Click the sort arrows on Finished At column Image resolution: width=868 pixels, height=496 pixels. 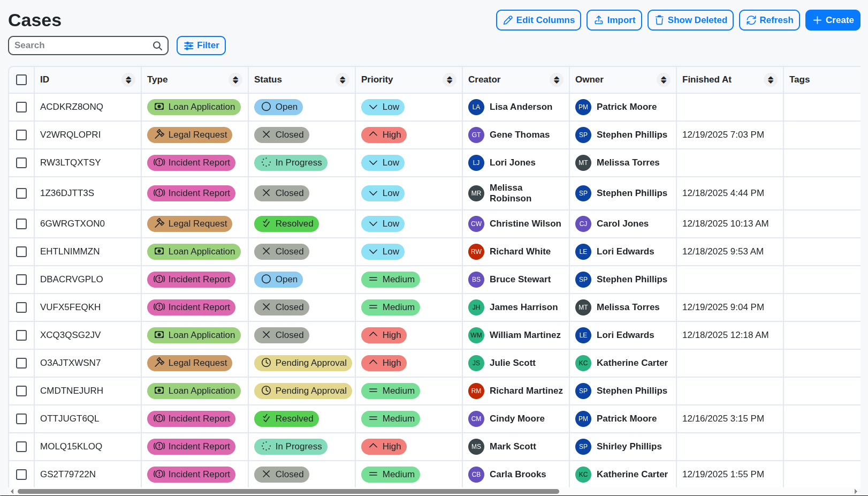(771, 79)
